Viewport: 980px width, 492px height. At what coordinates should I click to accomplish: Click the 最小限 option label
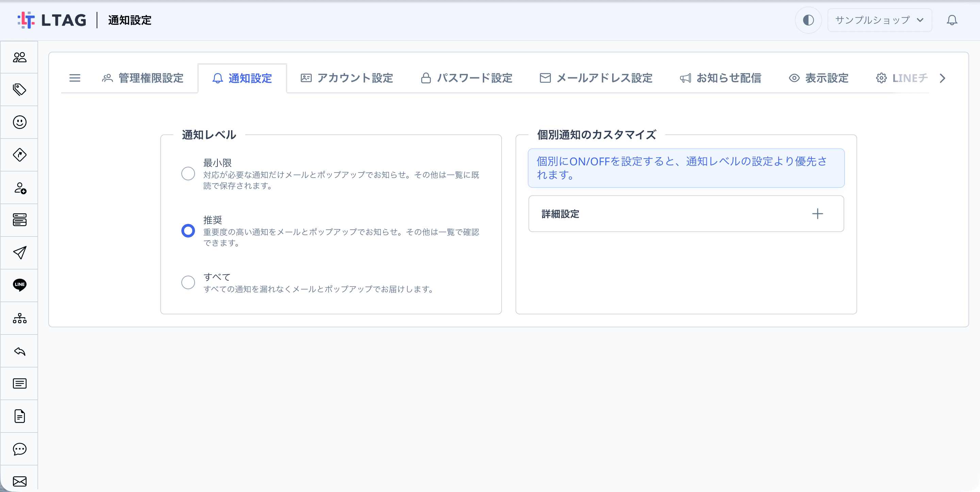[x=217, y=163]
